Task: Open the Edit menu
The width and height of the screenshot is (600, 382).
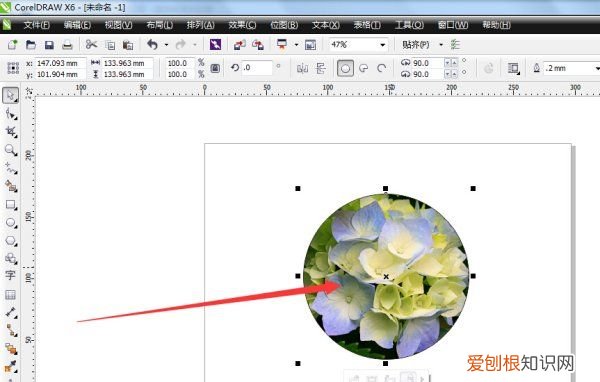Action: click(77, 25)
